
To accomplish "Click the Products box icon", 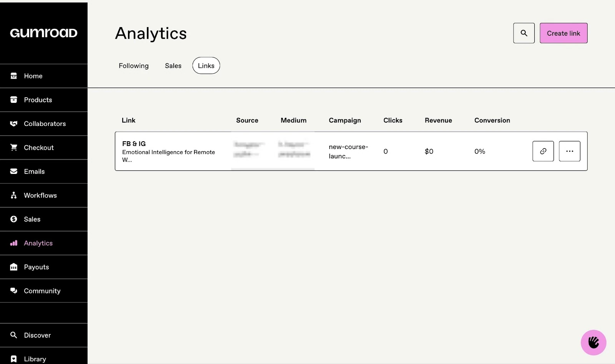I will [x=14, y=99].
